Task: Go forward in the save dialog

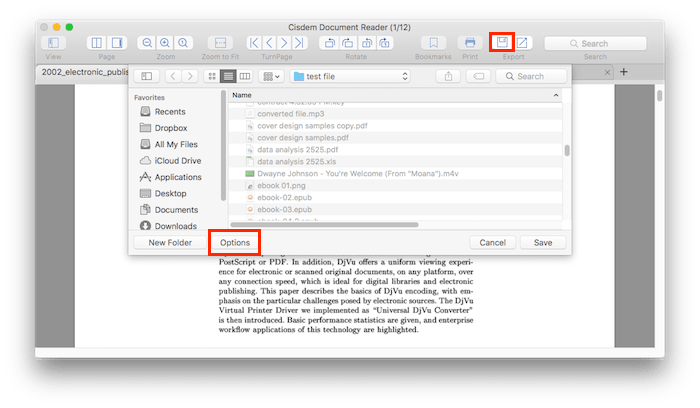Action: pyautogui.click(x=190, y=76)
